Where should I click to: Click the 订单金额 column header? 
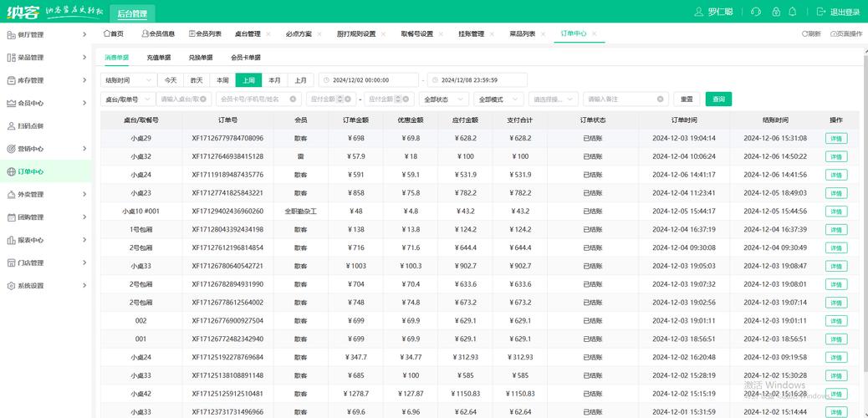click(355, 120)
